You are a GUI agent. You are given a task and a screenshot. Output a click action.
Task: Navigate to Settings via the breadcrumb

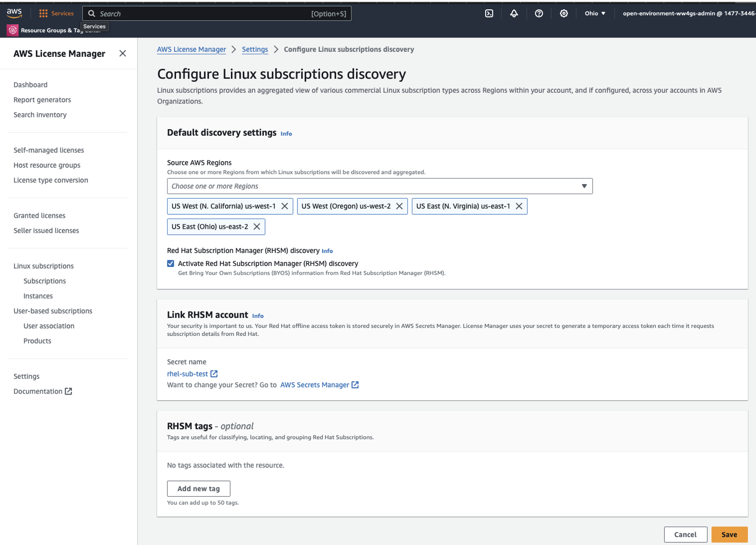[x=255, y=49]
